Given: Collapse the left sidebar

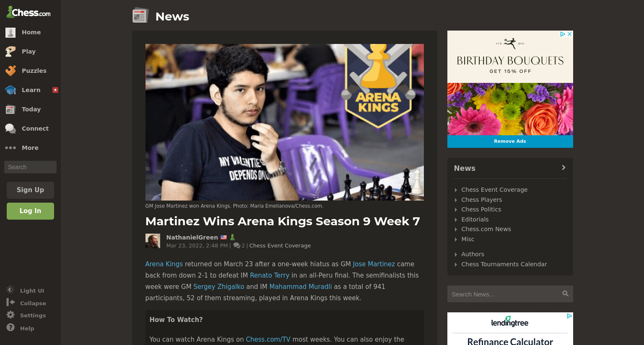Looking at the screenshot, I should point(26,303).
